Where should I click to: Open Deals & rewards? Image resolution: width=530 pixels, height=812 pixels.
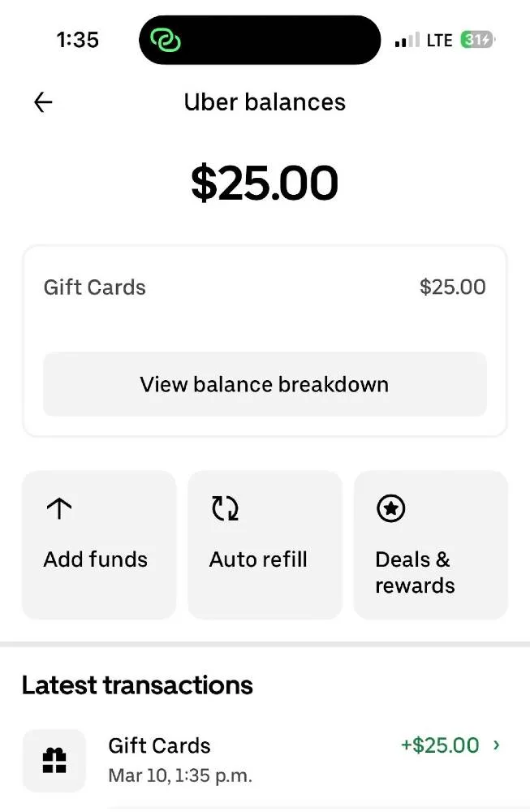(430, 544)
